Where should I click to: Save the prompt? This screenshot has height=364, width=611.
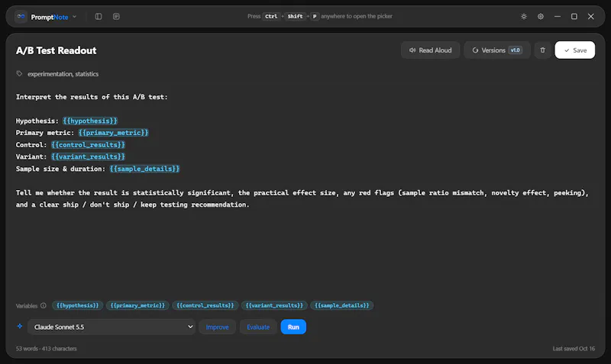575,50
